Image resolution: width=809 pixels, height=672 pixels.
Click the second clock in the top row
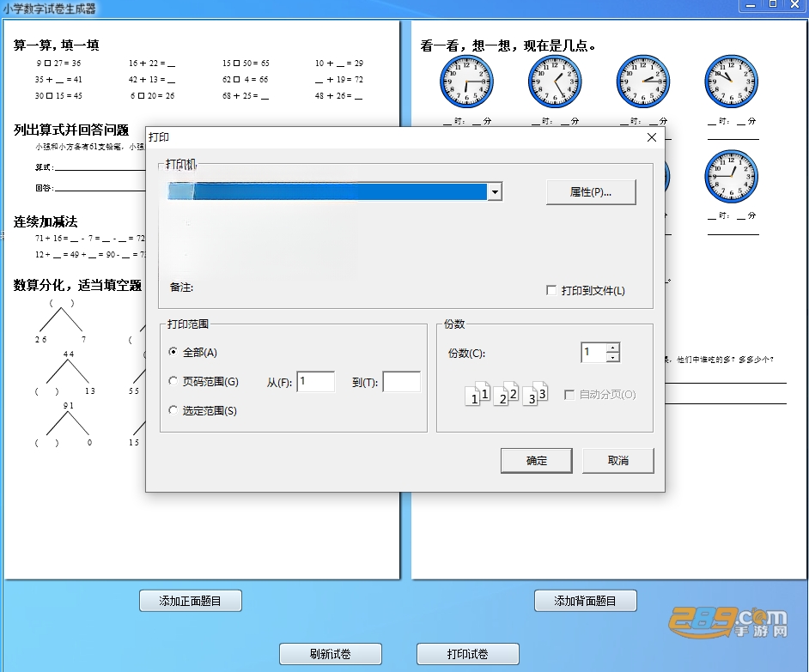555,82
